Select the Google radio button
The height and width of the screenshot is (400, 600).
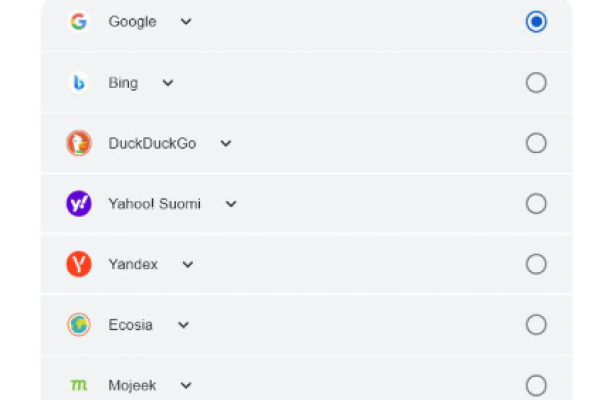(536, 22)
